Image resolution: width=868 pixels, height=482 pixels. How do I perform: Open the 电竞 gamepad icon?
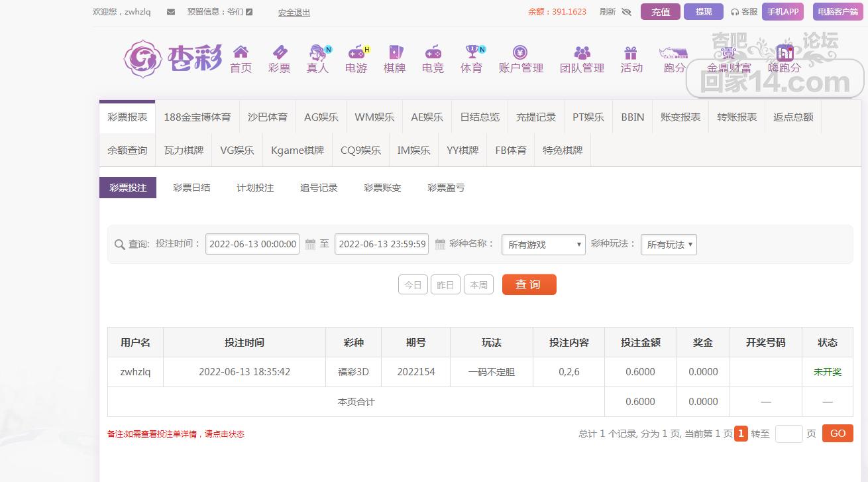pos(433,52)
